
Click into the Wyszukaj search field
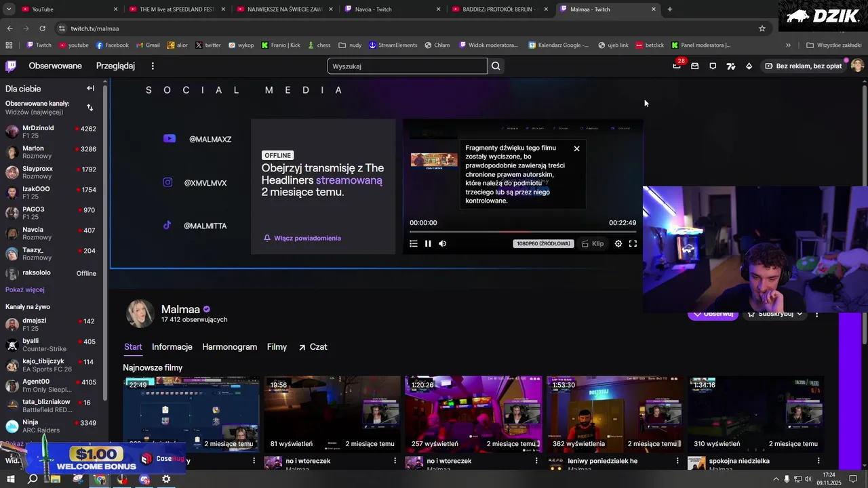tap(407, 66)
